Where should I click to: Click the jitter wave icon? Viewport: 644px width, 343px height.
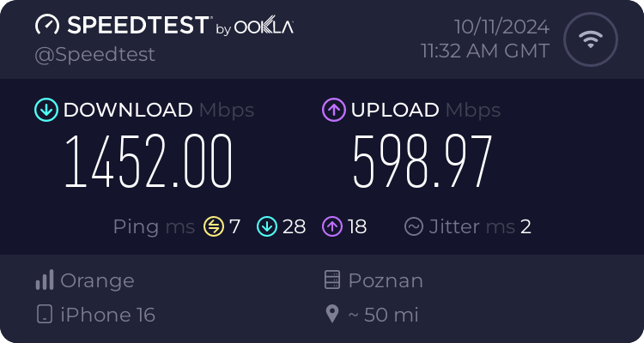tap(414, 226)
